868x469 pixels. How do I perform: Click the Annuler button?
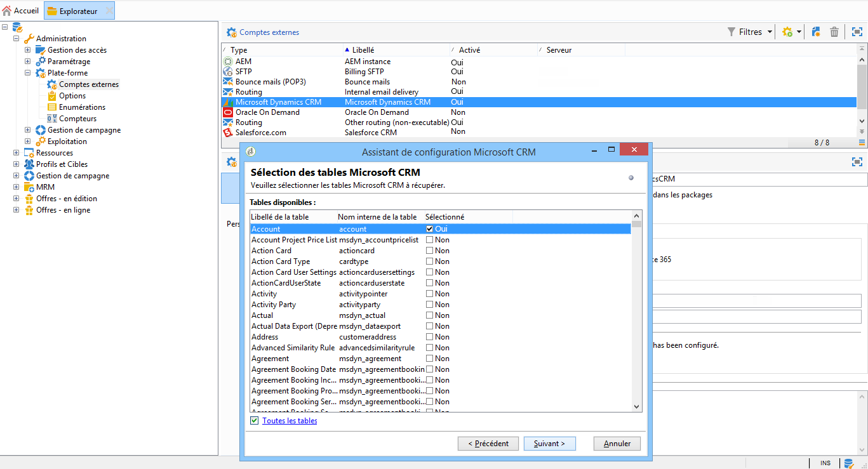[617, 444]
